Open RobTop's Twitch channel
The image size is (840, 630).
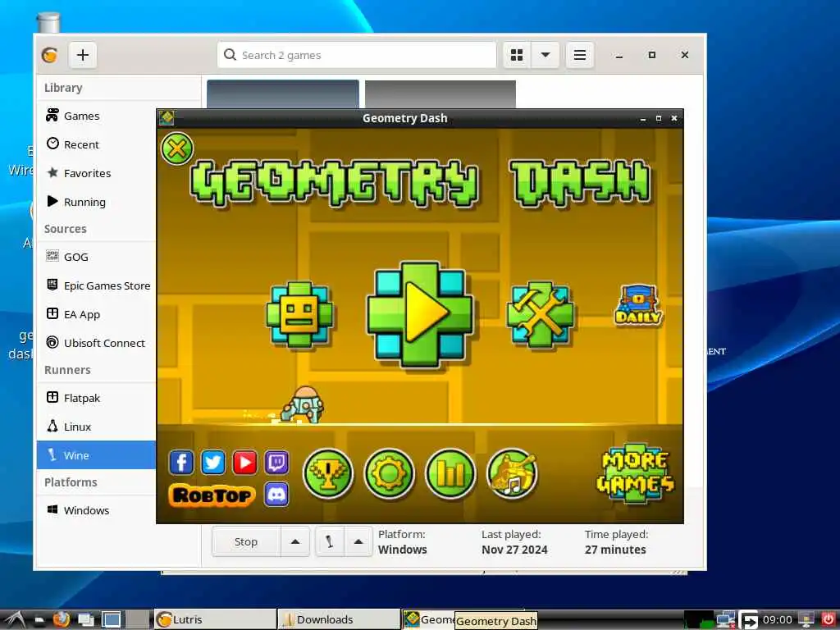pos(277,463)
